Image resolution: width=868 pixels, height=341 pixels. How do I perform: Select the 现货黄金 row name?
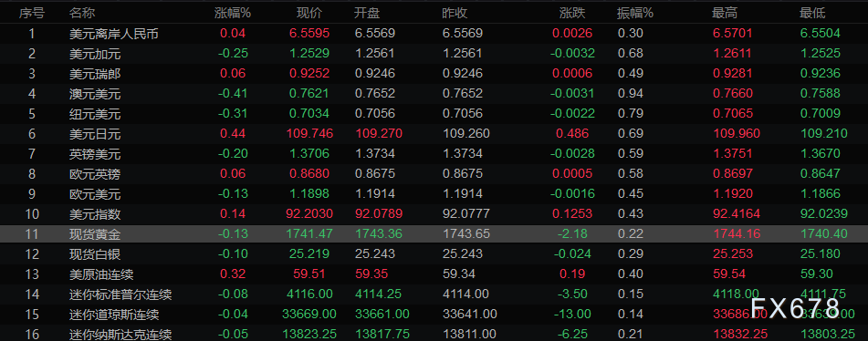pos(95,233)
